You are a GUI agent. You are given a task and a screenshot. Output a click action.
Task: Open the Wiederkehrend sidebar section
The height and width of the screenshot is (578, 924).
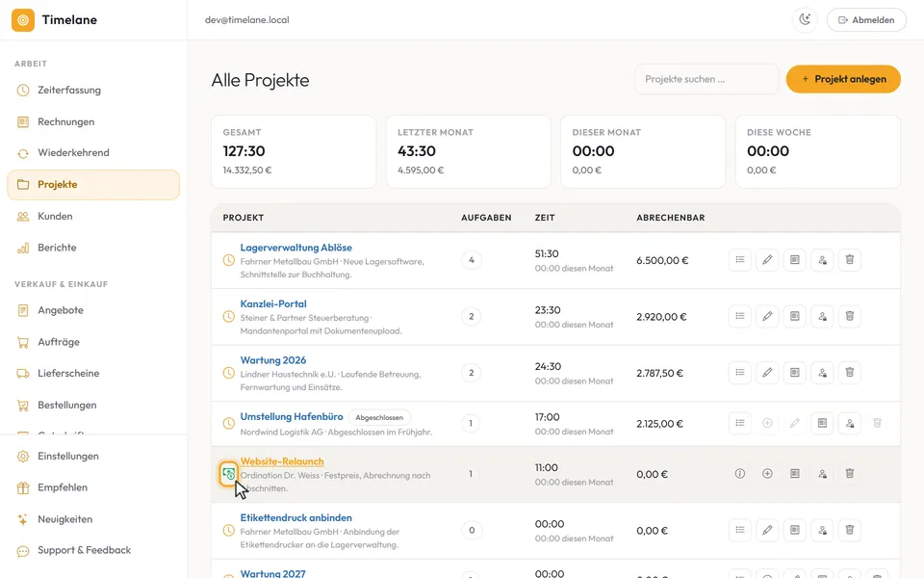pyautogui.click(x=93, y=153)
